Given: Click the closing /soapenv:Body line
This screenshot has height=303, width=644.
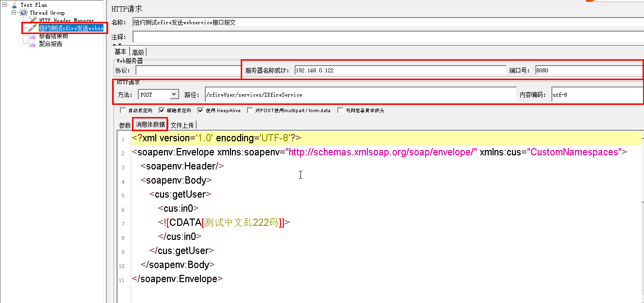Looking at the screenshot, I should coord(178,265).
